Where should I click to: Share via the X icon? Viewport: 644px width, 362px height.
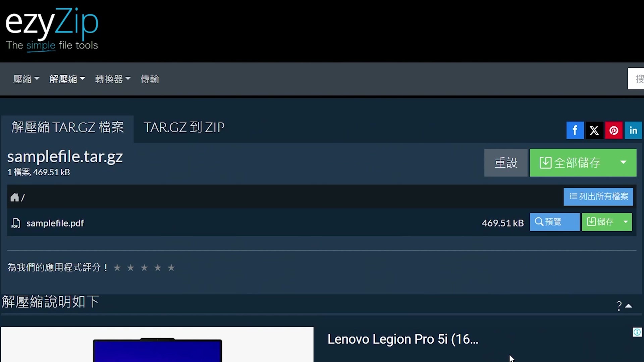tap(594, 130)
